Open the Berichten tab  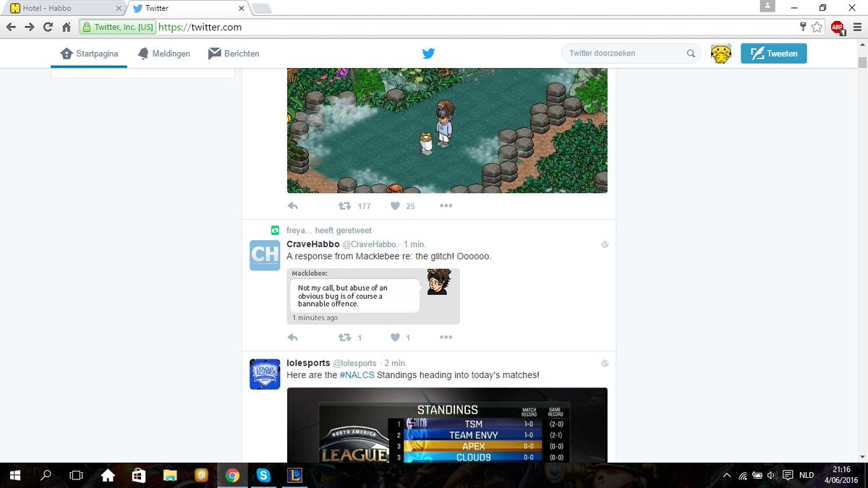[x=233, y=53]
